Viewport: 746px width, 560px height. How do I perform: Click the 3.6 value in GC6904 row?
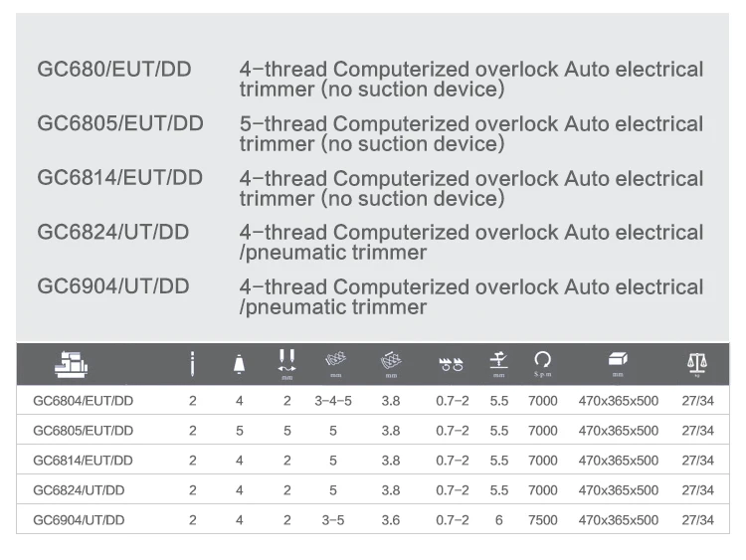tap(391, 520)
